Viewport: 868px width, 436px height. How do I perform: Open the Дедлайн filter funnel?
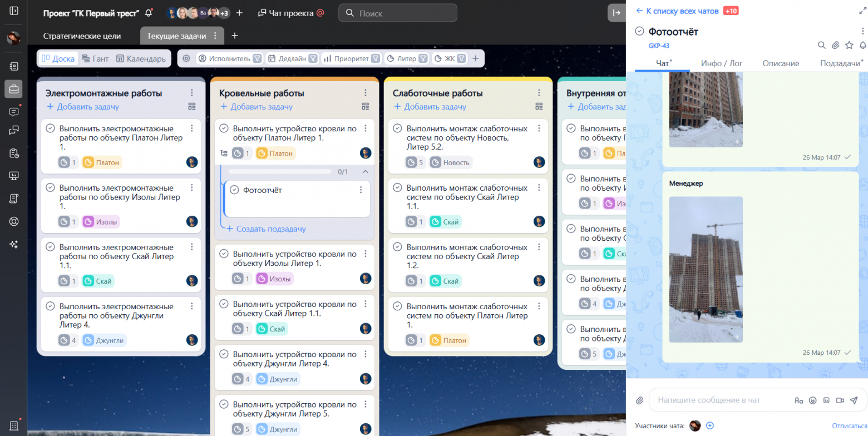[x=313, y=58]
